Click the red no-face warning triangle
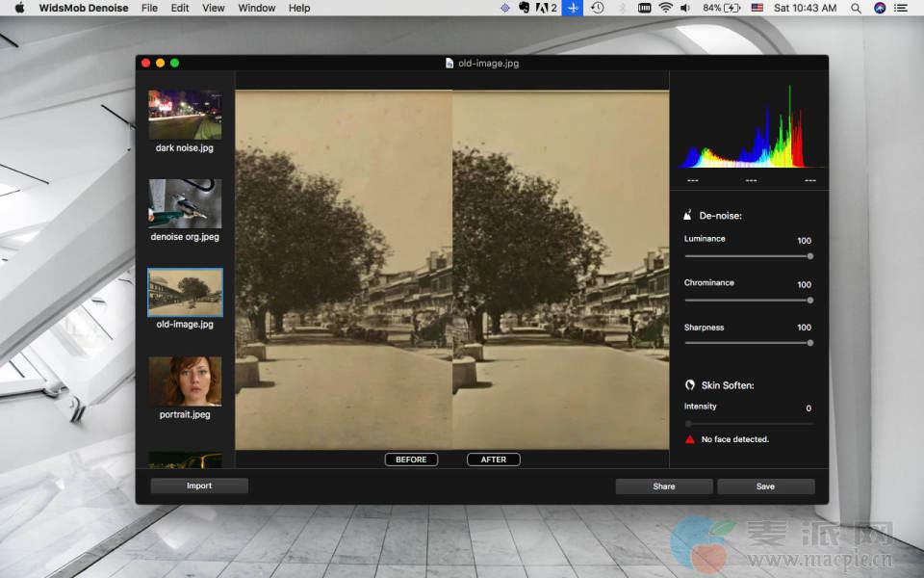Image resolution: width=924 pixels, height=578 pixels. tap(689, 439)
